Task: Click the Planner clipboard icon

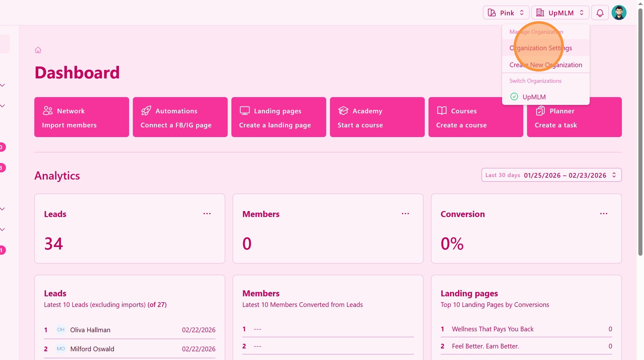Action: [x=540, y=111]
